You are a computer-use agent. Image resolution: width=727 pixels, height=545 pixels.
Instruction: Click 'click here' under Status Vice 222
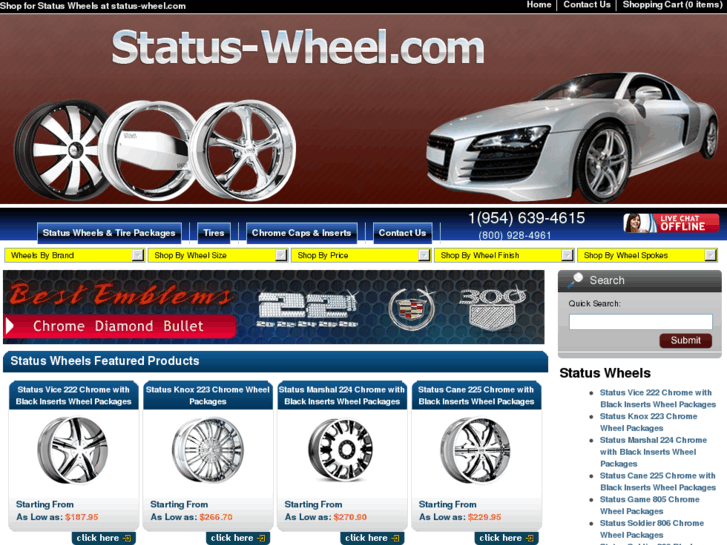pos(104,538)
